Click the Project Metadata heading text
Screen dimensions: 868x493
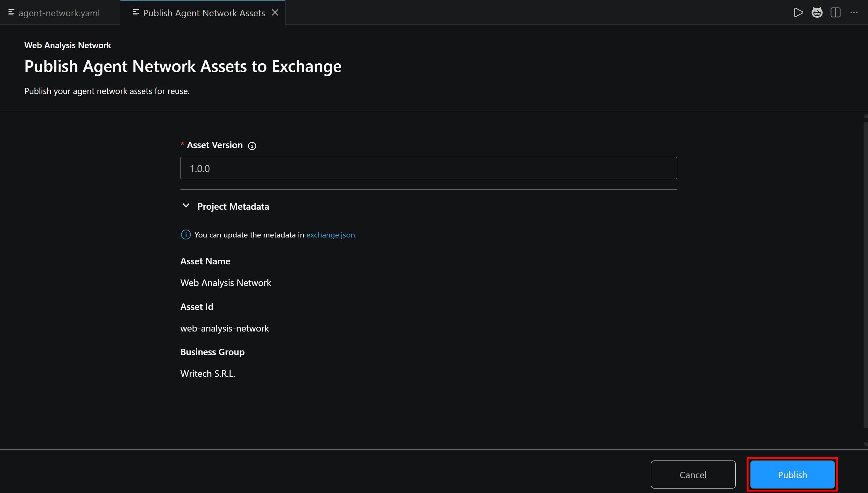[233, 206]
